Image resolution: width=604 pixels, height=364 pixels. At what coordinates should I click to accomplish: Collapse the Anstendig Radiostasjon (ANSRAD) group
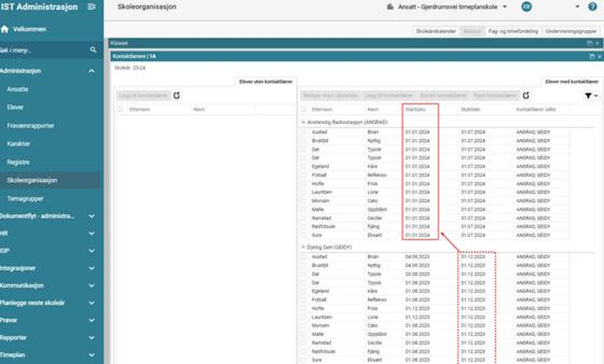coord(302,122)
